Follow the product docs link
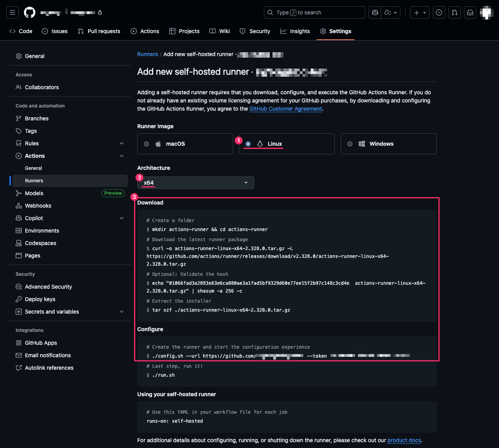This screenshot has height=448, width=499. pos(404,440)
